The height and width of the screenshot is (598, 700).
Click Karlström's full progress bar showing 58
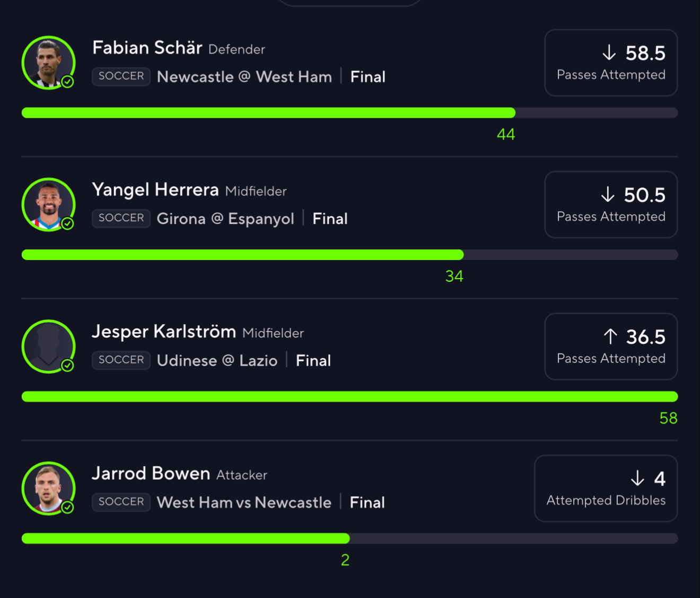pyautogui.click(x=349, y=396)
